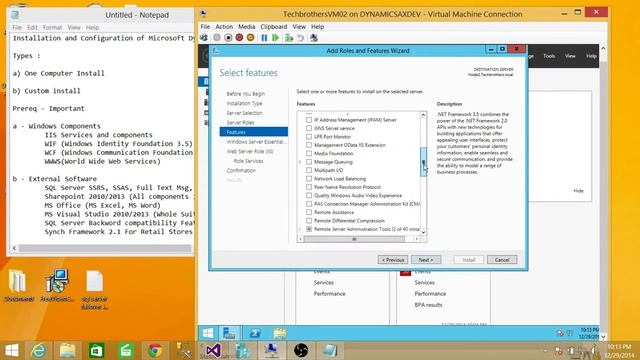
Task: Open PowerShell on guest taskbar
Action: click(x=256, y=333)
